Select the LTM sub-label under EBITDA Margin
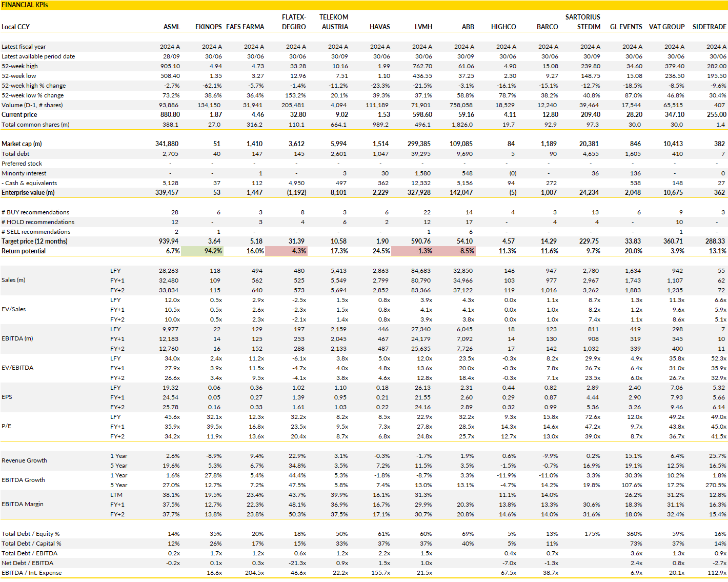Viewport: 728px width, 582px height. point(116,495)
